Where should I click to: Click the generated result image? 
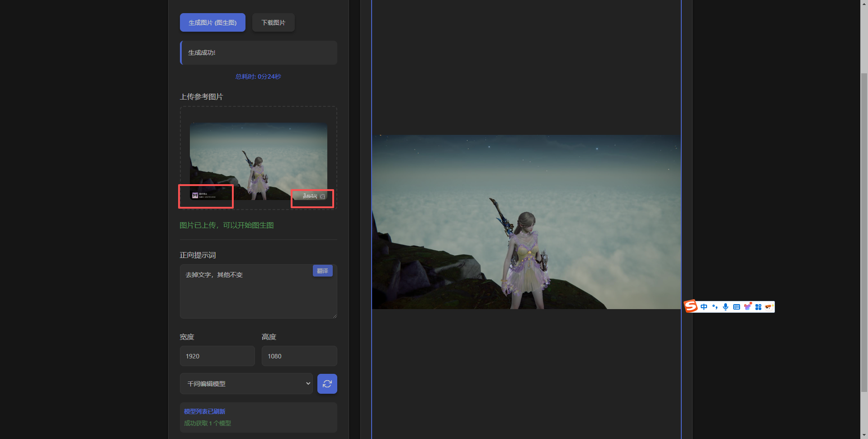point(526,222)
